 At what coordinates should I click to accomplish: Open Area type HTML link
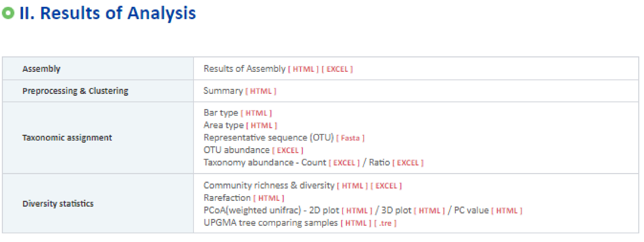[261, 126]
